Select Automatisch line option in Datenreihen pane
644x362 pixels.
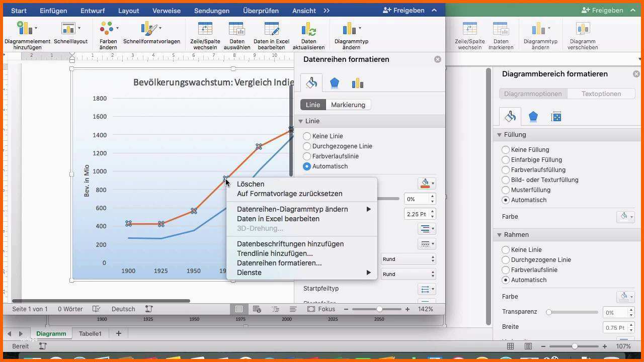click(307, 166)
